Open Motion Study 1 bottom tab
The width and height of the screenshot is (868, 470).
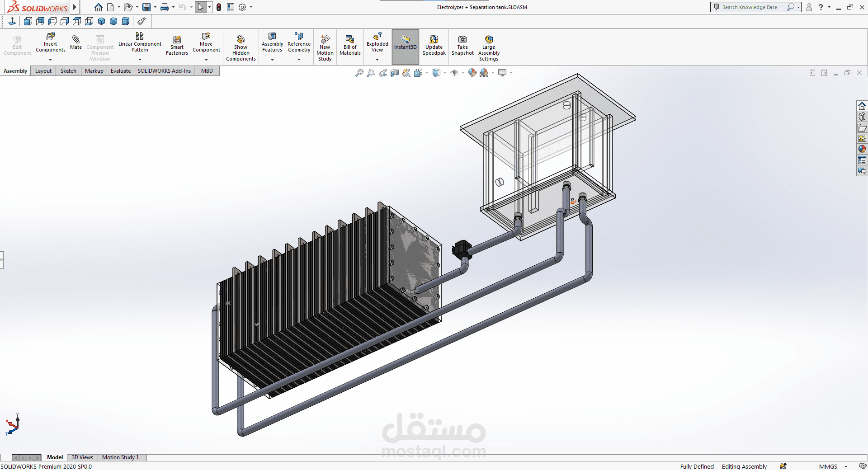tap(120, 457)
